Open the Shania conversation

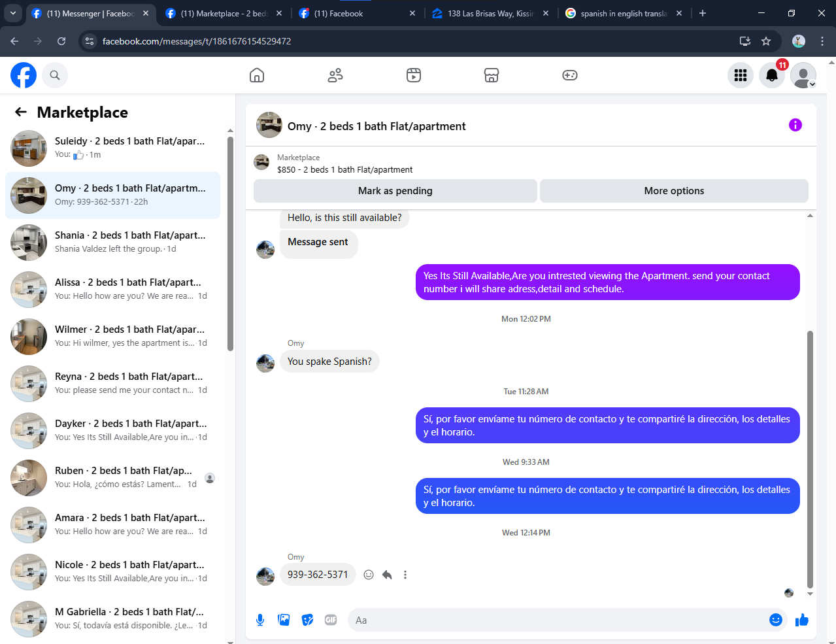pos(112,243)
